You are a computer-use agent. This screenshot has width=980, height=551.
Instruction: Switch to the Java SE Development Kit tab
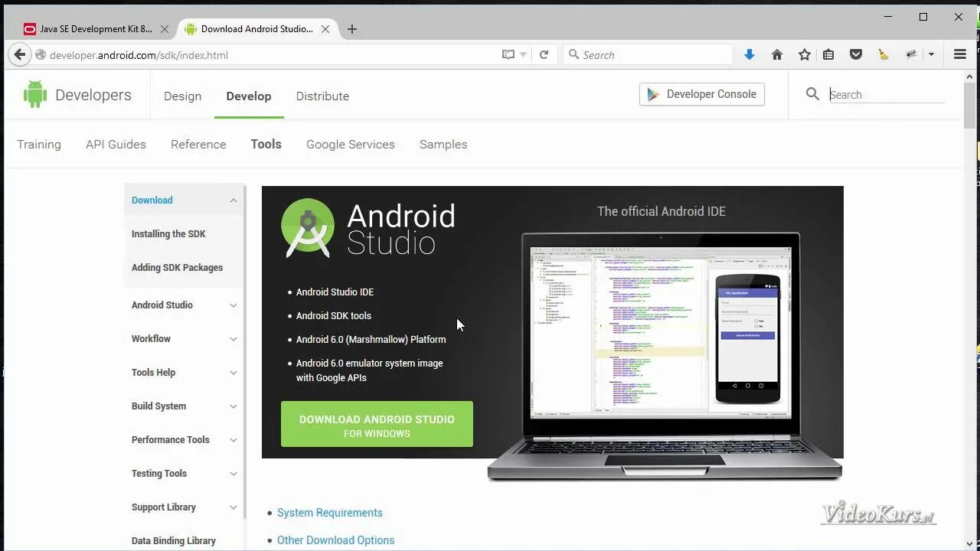(96, 29)
